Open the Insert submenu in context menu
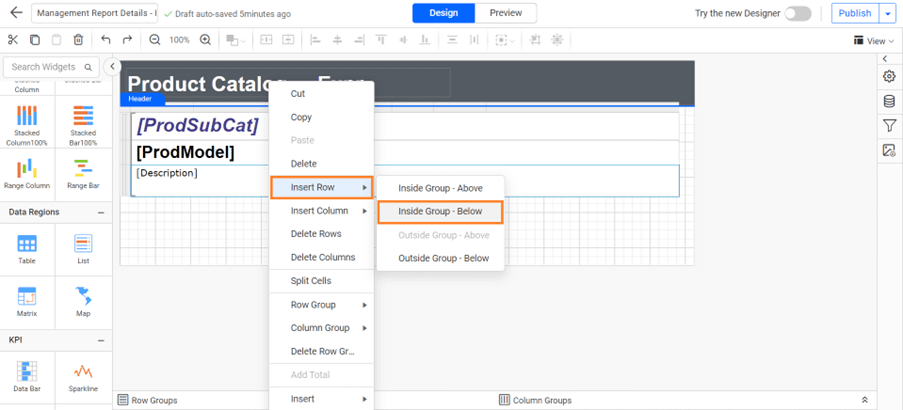Viewport: 903px width, 410px height. point(322,398)
